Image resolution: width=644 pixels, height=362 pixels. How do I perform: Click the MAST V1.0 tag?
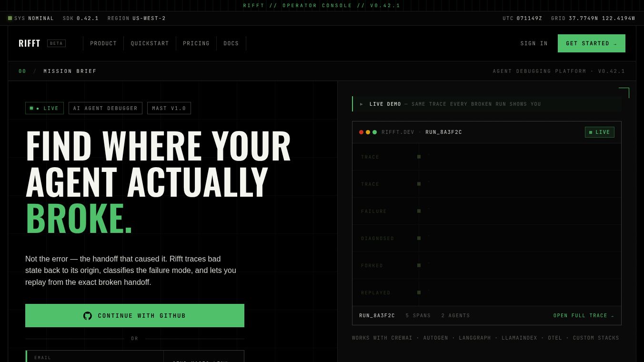pyautogui.click(x=169, y=108)
